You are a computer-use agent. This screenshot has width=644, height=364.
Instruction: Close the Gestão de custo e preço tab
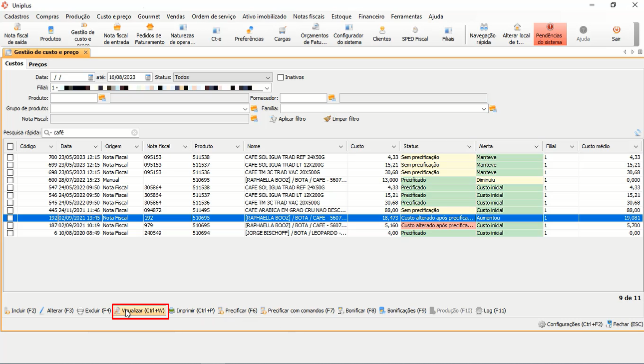coord(85,52)
